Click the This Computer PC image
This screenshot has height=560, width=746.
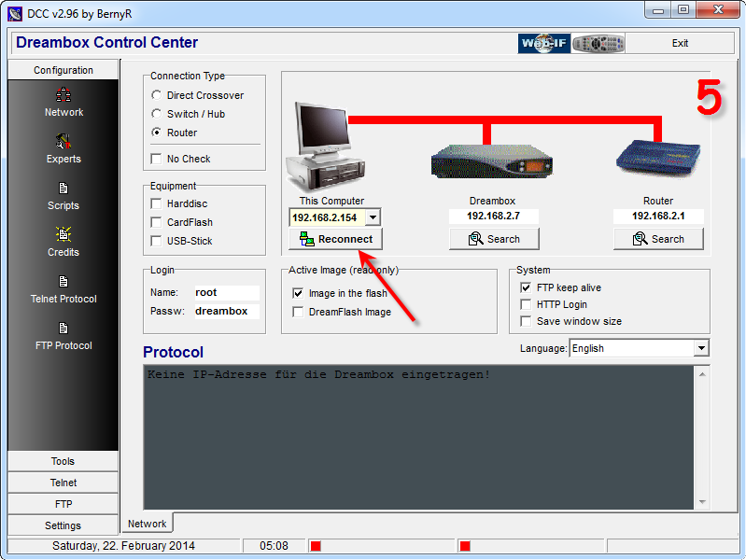tap(326, 146)
